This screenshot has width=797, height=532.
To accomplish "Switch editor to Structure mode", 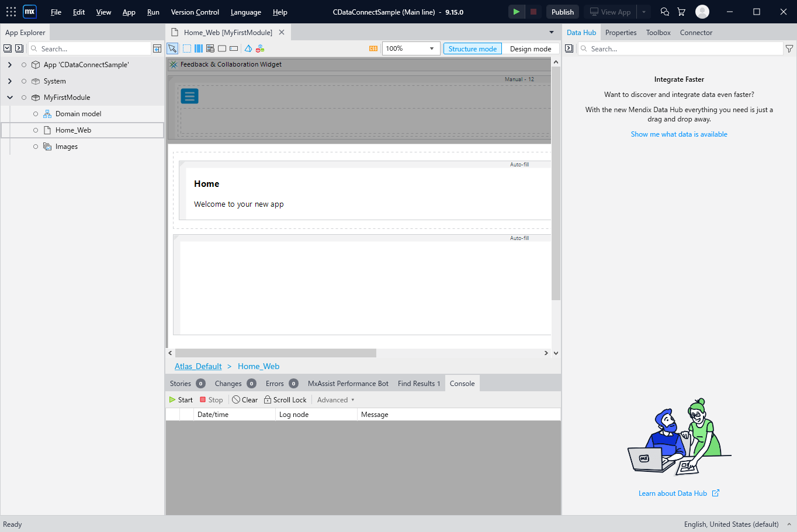I will coord(473,49).
